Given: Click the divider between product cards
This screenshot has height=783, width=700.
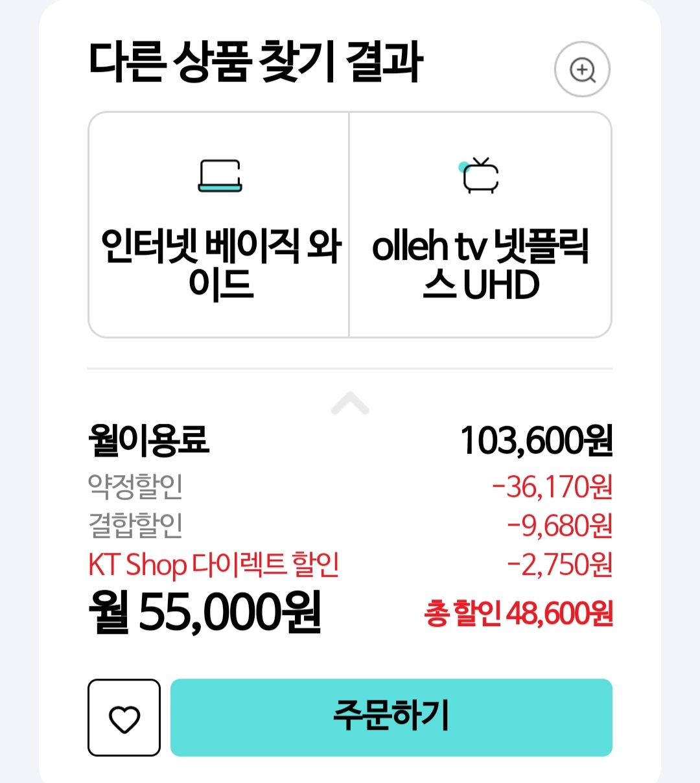Looking at the screenshot, I should [x=349, y=225].
